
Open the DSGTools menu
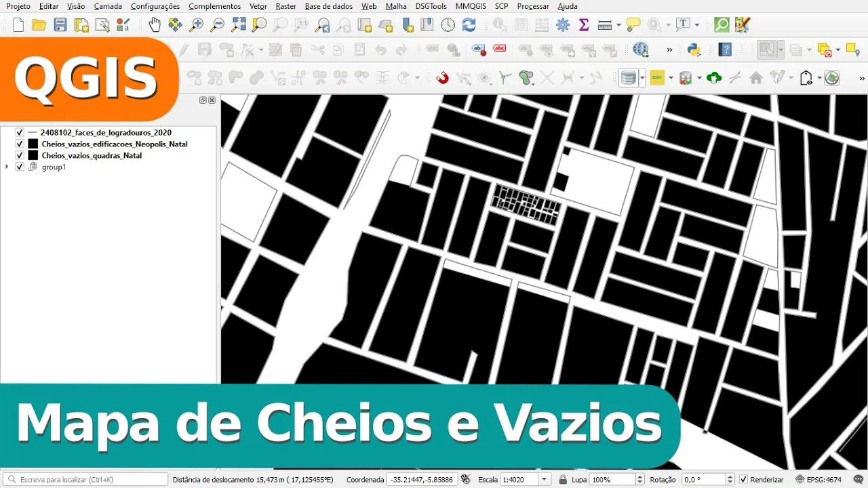[x=431, y=6]
